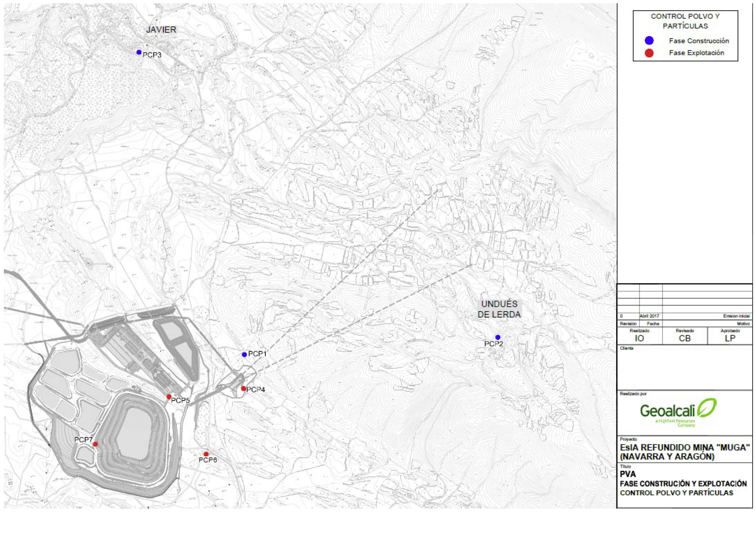Click the Realizado por label

pos(633,394)
